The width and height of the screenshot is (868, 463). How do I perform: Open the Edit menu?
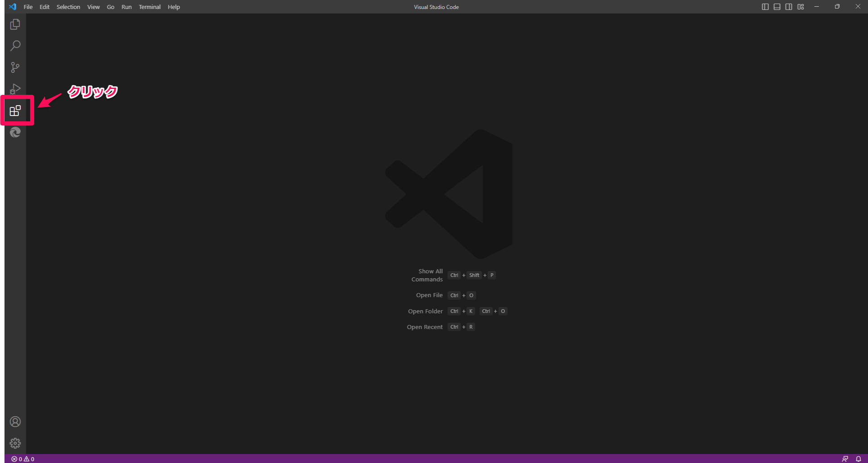(45, 7)
